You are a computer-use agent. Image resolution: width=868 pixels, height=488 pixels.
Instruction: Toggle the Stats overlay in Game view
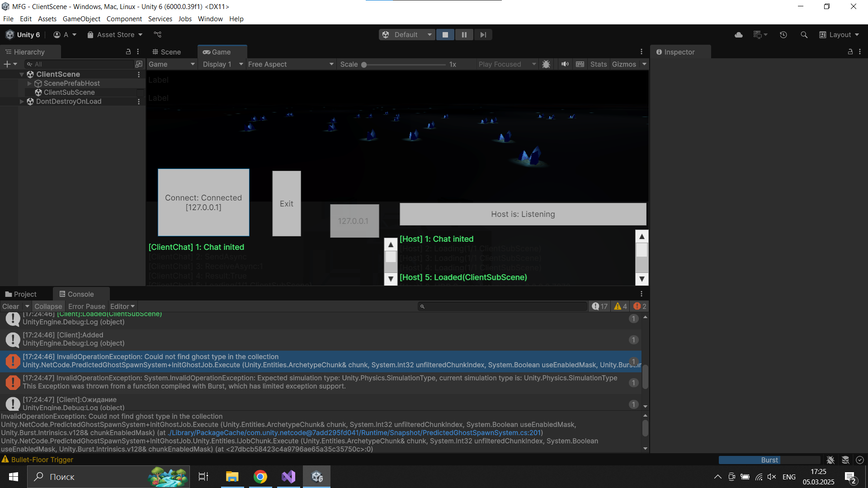click(x=598, y=64)
